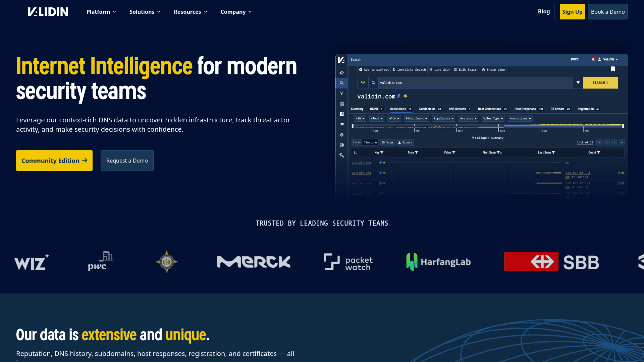
Task: Expand the Resources navigation menu
Action: tap(191, 12)
